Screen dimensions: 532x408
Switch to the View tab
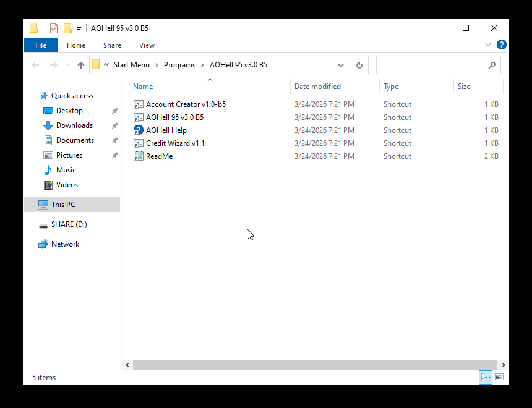147,45
